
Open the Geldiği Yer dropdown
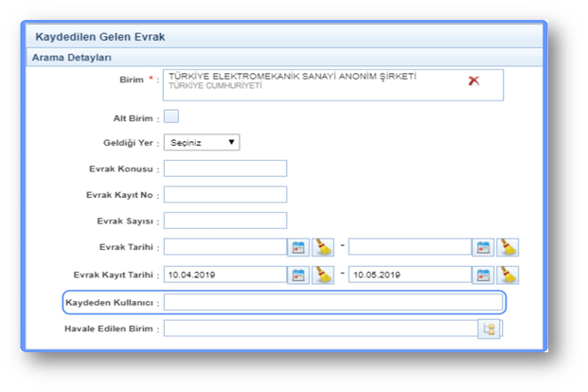tap(203, 142)
